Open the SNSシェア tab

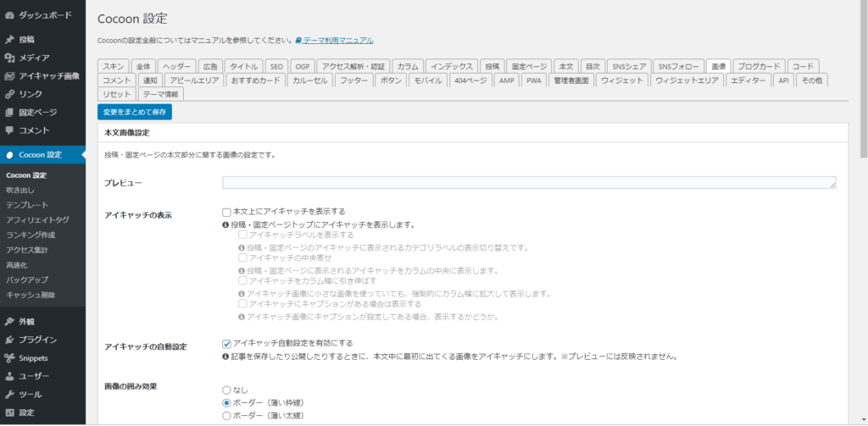click(629, 66)
